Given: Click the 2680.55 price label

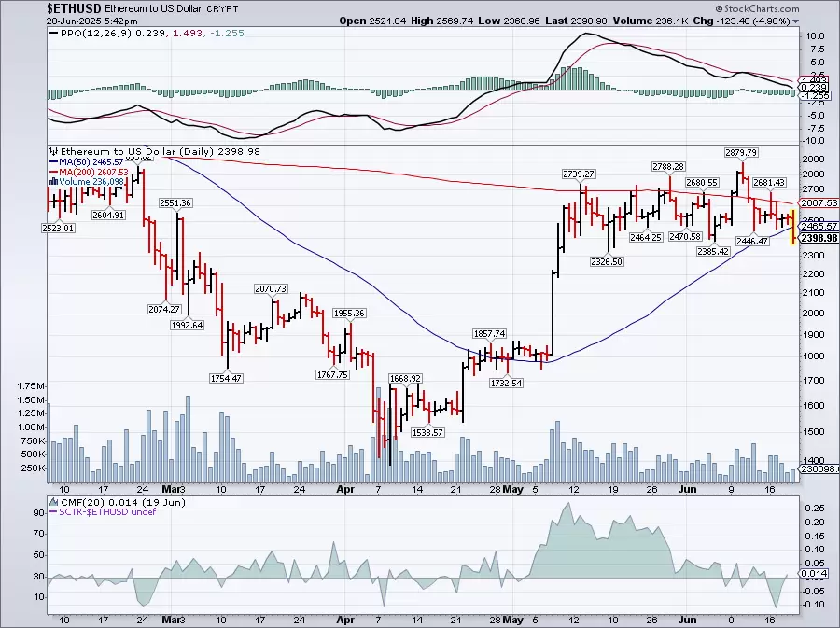Looking at the screenshot, I should click(x=702, y=183).
